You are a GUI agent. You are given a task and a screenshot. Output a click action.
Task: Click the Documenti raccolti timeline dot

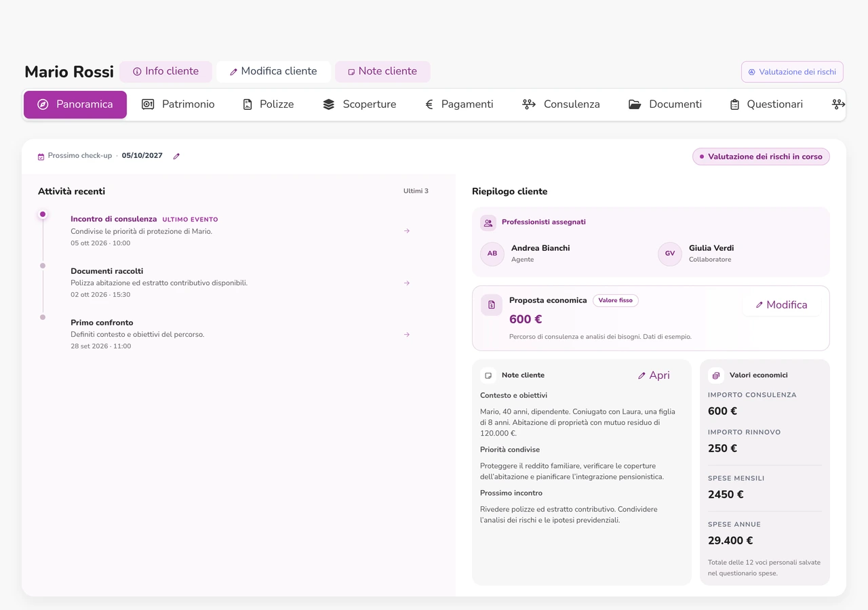tap(43, 266)
